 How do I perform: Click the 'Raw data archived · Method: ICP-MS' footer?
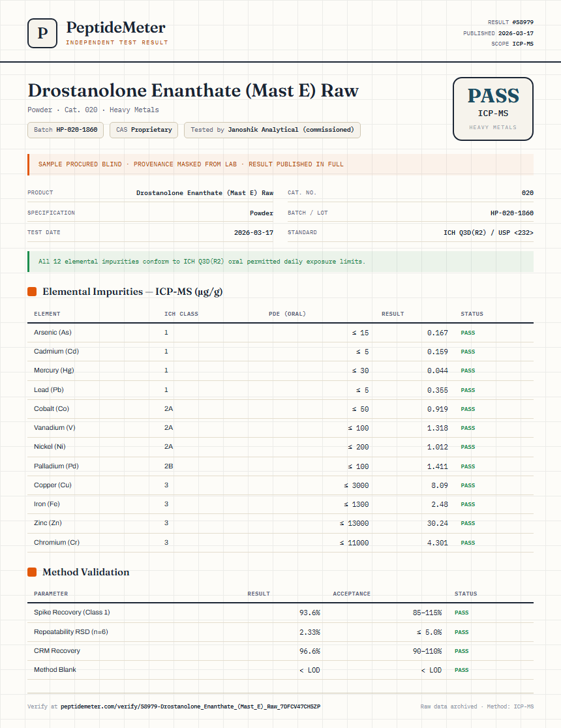[477, 706]
